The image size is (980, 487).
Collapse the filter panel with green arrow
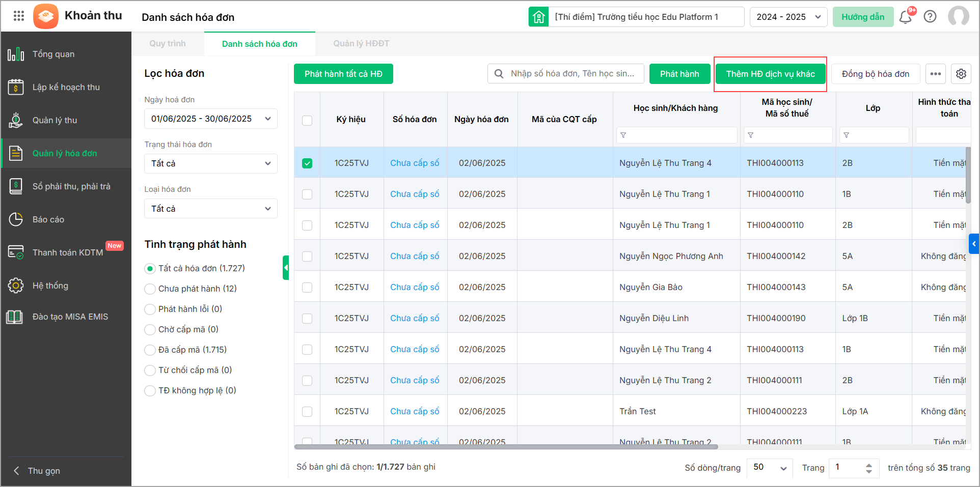pyautogui.click(x=286, y=268)
